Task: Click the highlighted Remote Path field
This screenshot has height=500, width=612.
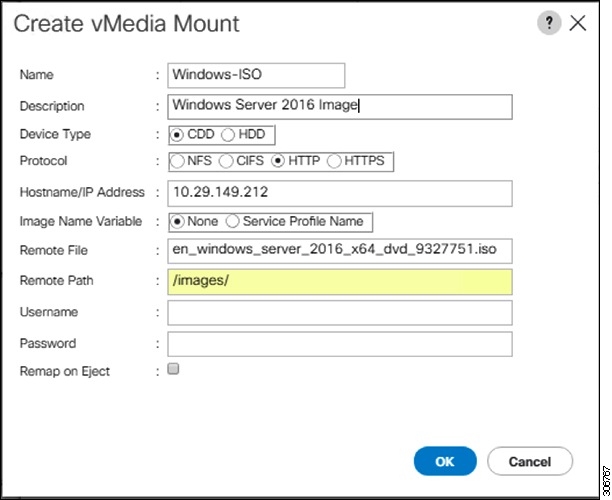Action: click(x=340, y=281)
